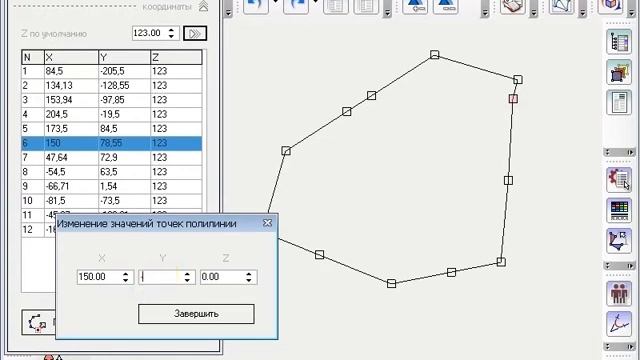The height and width of the screenshot is (360, 640).
Task: Collapse the Координаты section with the chevron
Action: pyautogui.click(x=203, y=6)
